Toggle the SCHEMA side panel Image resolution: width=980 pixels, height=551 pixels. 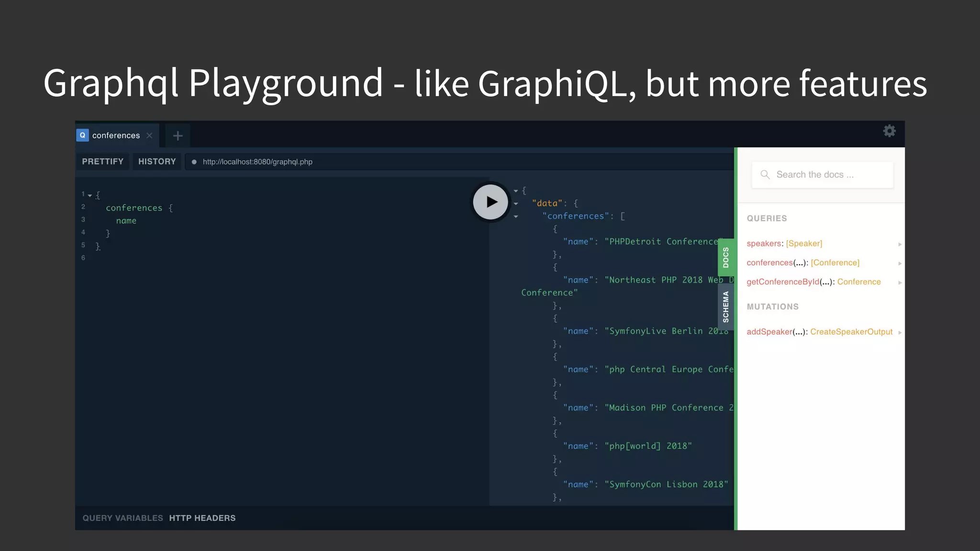point(725,307)
